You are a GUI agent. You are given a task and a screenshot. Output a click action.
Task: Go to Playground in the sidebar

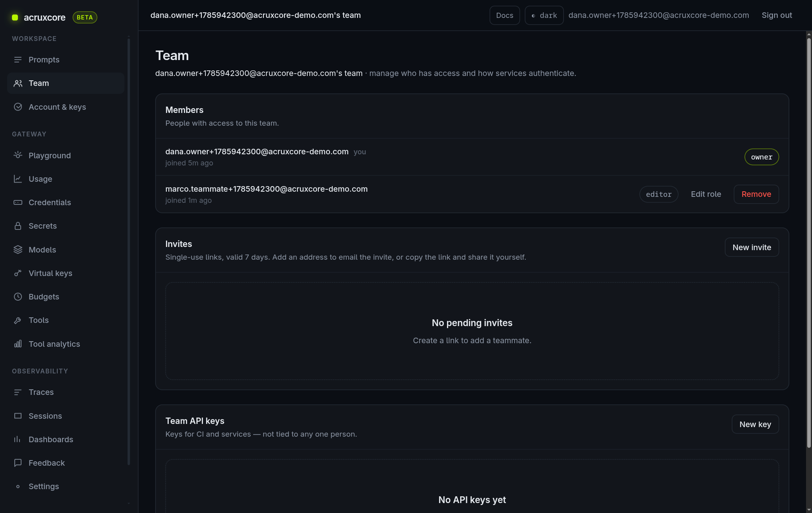click(x=66, y=155)
